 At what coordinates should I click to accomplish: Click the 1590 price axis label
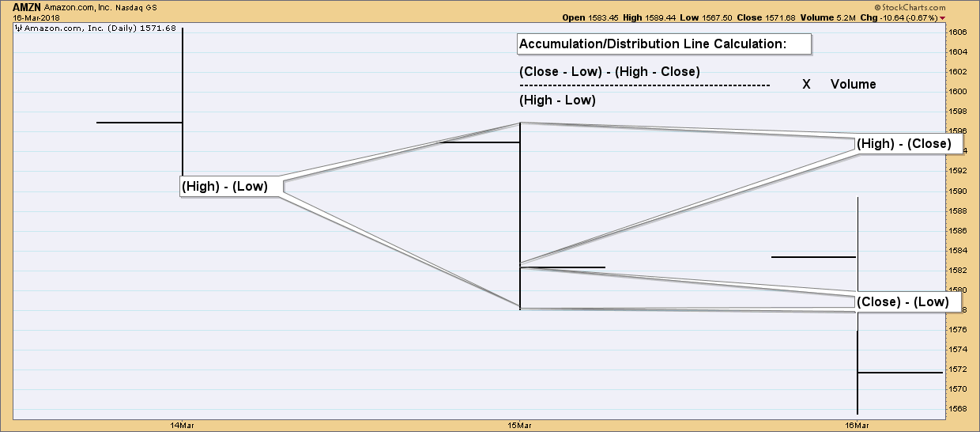958,191
